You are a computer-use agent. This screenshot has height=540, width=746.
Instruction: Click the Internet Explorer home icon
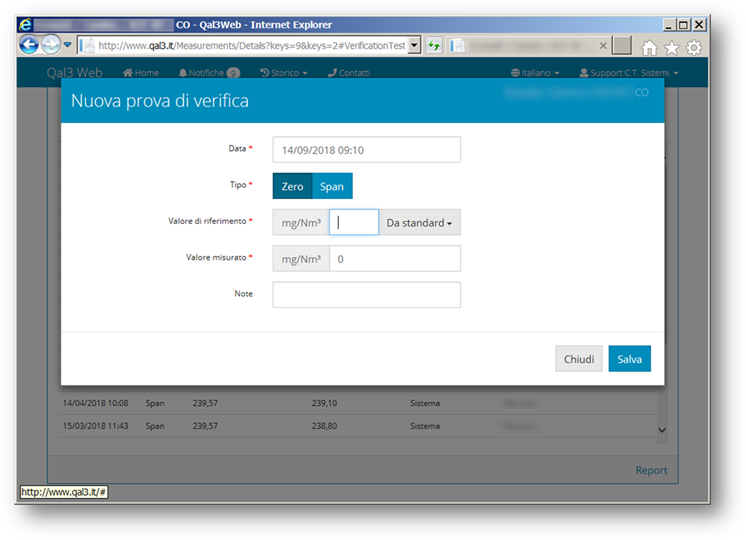click(x=649, y=47)
